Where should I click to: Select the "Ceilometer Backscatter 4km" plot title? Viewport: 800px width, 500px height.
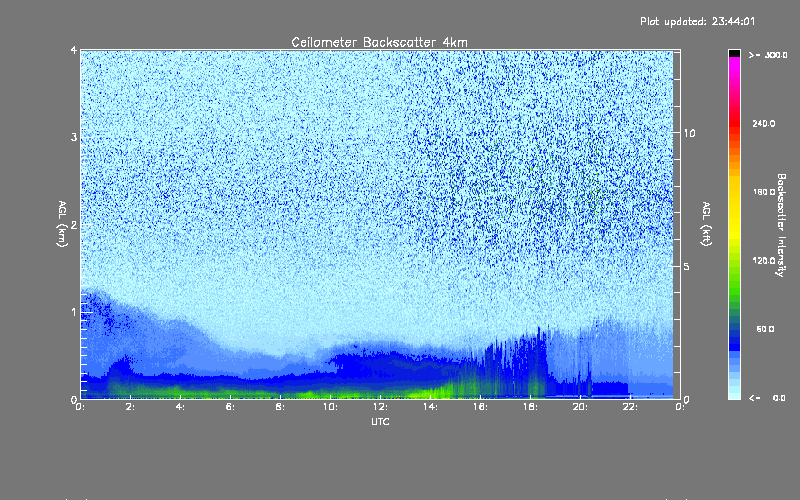click(x=379, y=42)
